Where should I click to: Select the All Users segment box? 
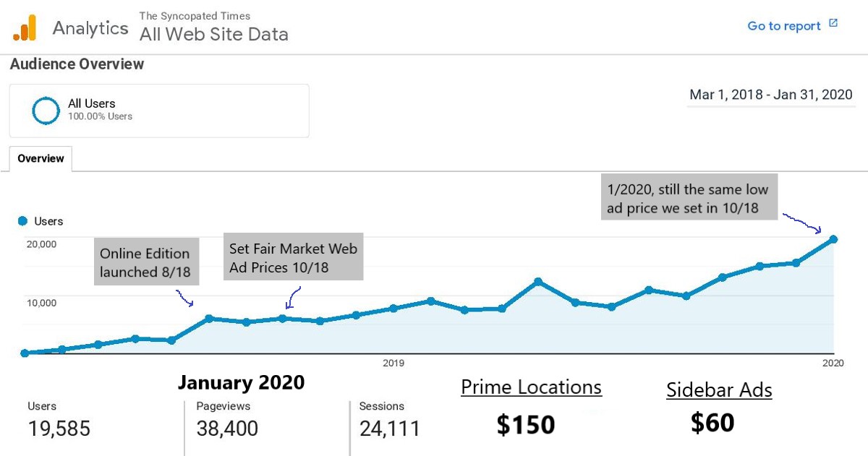coord(159,111)
